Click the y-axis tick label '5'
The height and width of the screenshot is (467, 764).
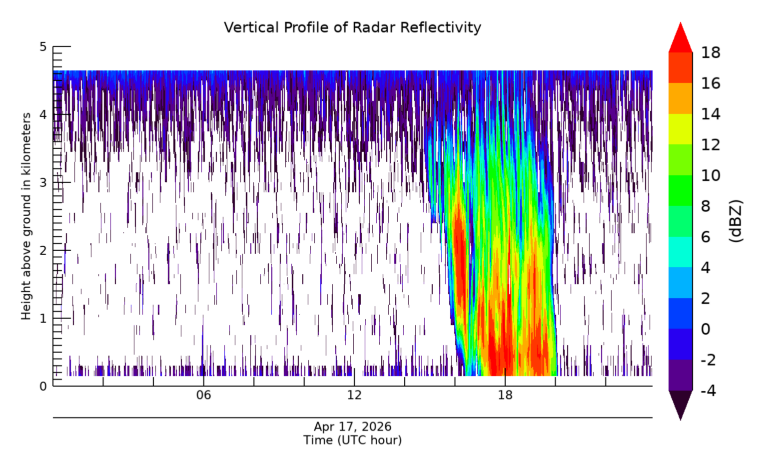[x=43, y=47]
